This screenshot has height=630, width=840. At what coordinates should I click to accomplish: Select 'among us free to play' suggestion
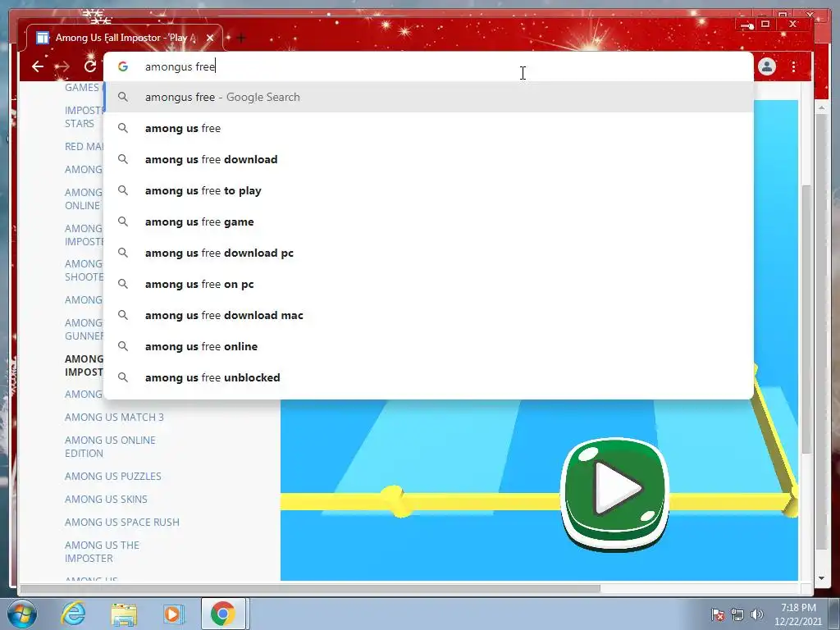tap(428, 190)
